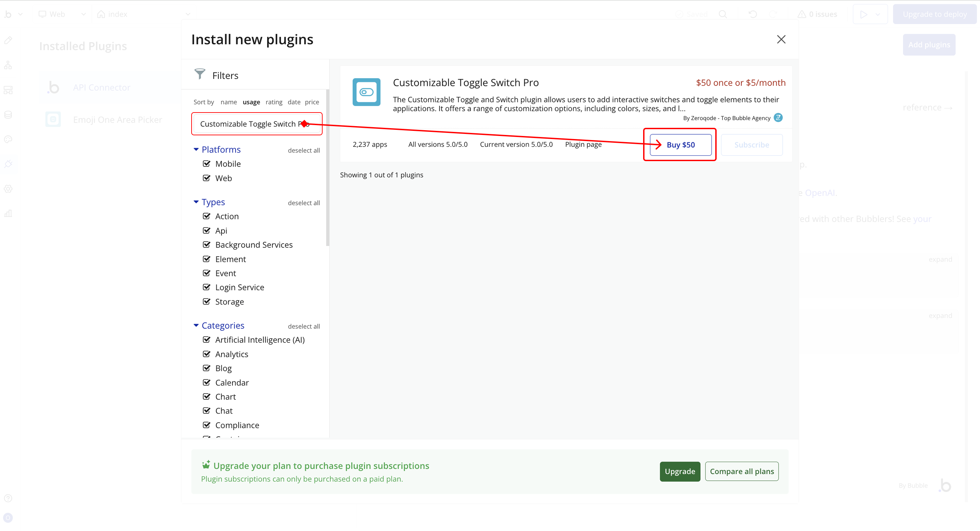This screenshot has width=980, height=531.
Task: Open the Styles palette icon in sidebar
Action: tap(8, 139)
